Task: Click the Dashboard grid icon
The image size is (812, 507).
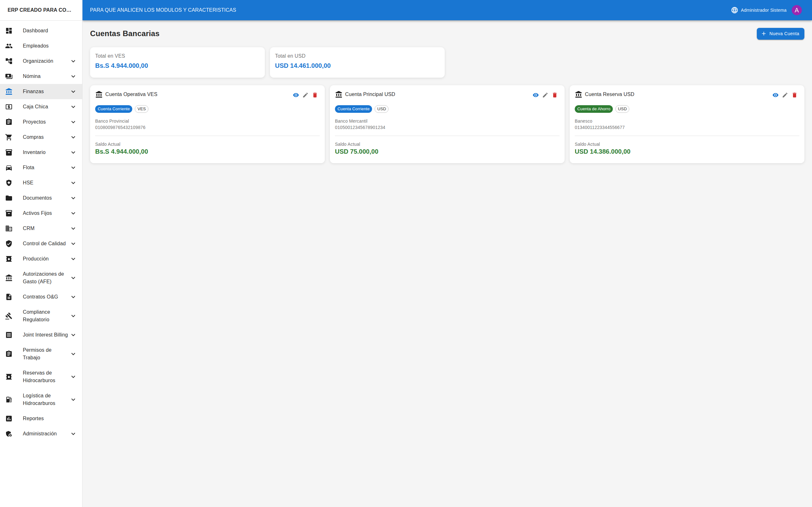Action: coord(9,31)
